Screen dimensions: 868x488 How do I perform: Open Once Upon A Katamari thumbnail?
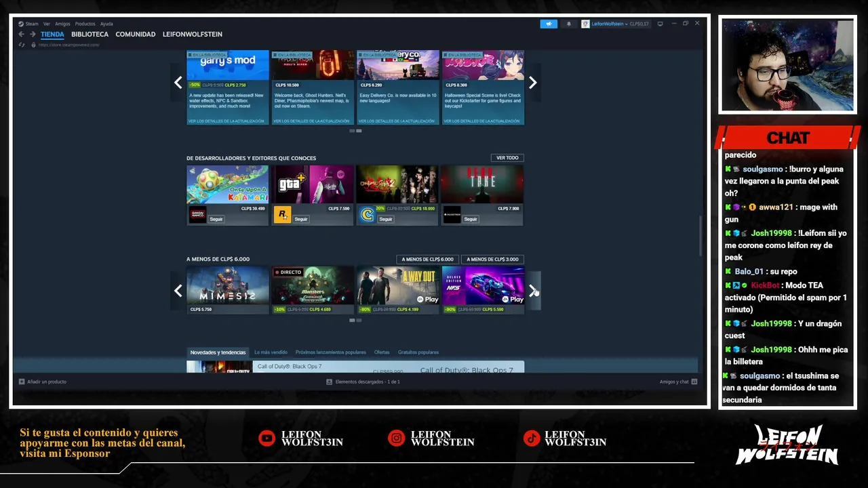[x=227, y=184]
